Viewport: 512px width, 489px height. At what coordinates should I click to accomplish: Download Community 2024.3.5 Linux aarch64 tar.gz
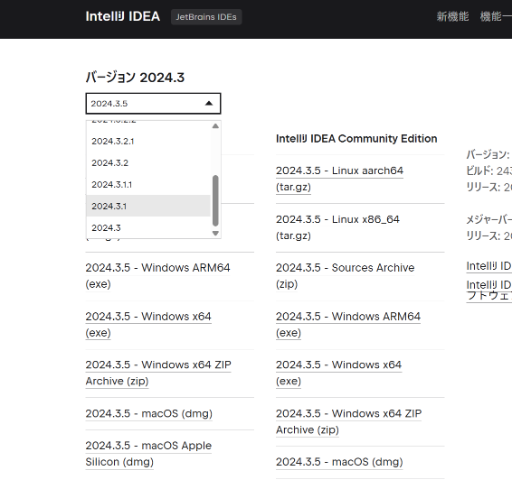339,179
